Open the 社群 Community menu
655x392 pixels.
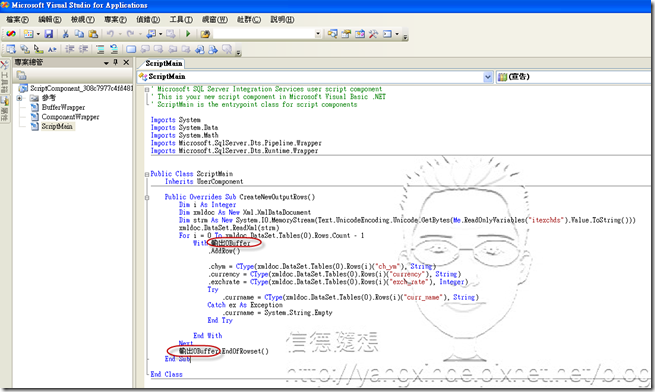249,20
